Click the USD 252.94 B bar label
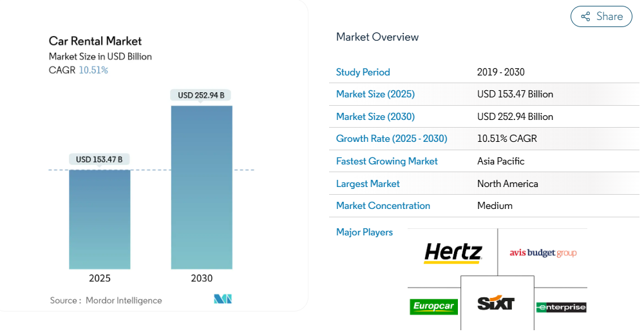The height and width of the screenshot is (336, 644). [x=201, y=95]
